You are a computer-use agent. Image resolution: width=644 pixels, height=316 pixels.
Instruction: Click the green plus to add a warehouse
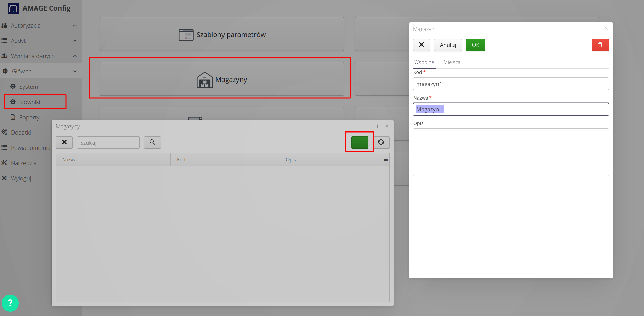pos(359,142)
